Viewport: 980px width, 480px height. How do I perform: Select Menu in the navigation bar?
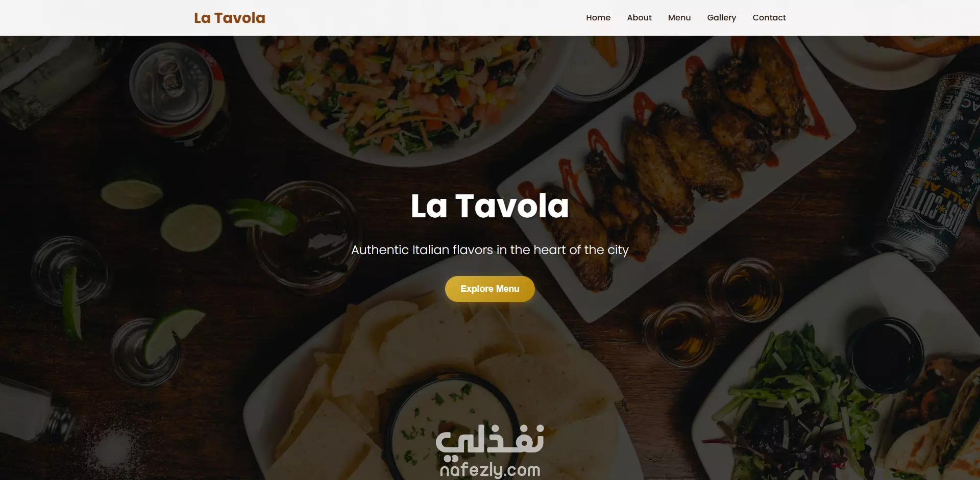point(679,17)
